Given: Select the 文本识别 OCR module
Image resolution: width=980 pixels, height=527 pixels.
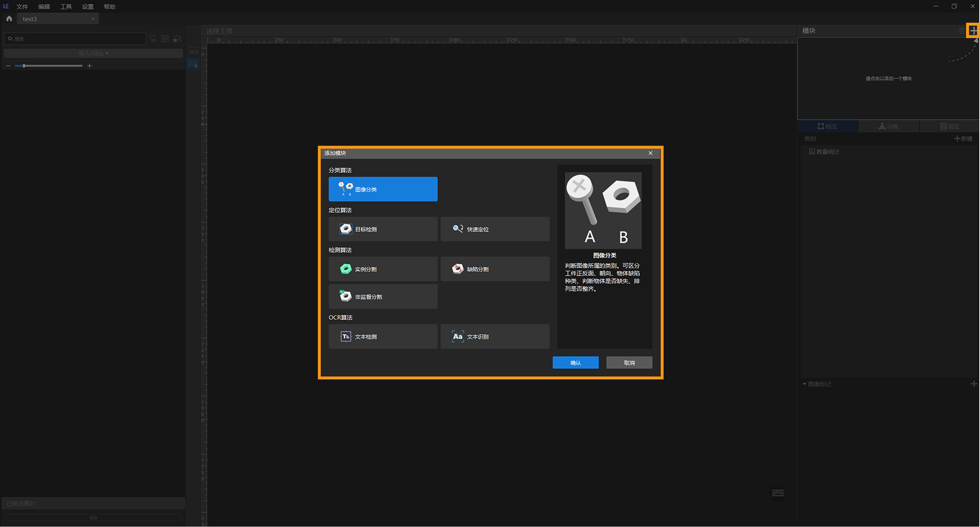Looking at the screenshot, I should tap(494, 336).
